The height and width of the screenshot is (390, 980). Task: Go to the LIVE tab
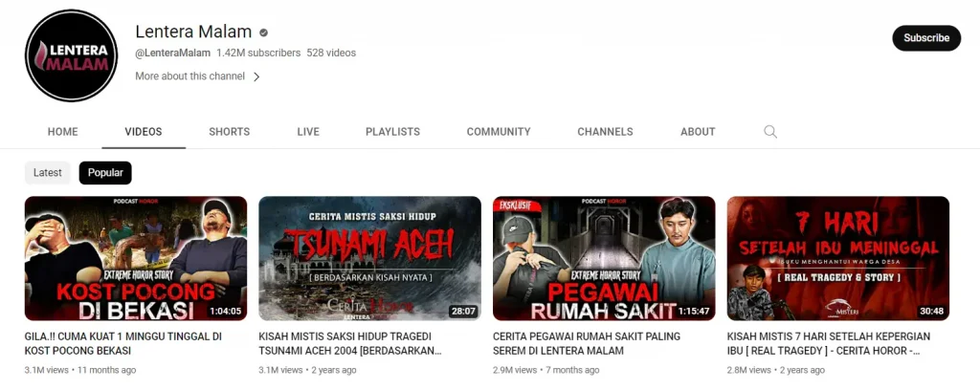pos(308,132)
